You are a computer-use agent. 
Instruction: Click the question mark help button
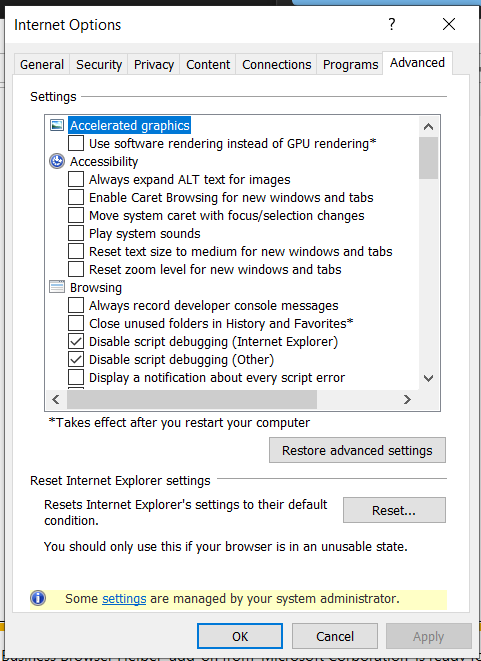click(x=392, y=24)
